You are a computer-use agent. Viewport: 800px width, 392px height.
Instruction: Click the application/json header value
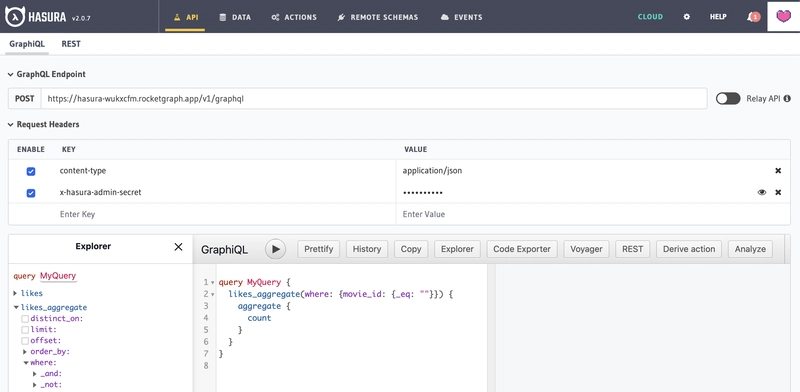pyautogui.click(x=432, y=171)
